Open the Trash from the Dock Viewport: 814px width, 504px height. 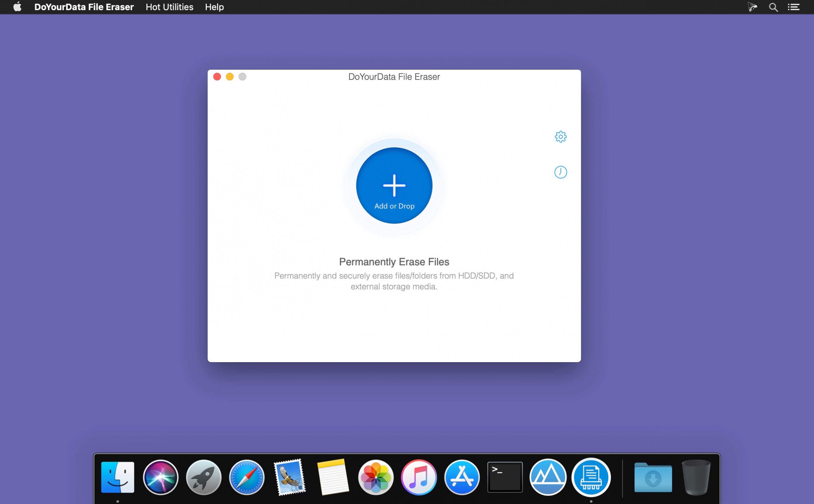point(698,477)
